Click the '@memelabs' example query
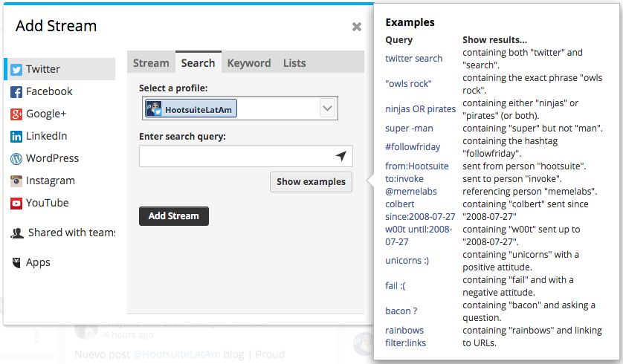 411,192
